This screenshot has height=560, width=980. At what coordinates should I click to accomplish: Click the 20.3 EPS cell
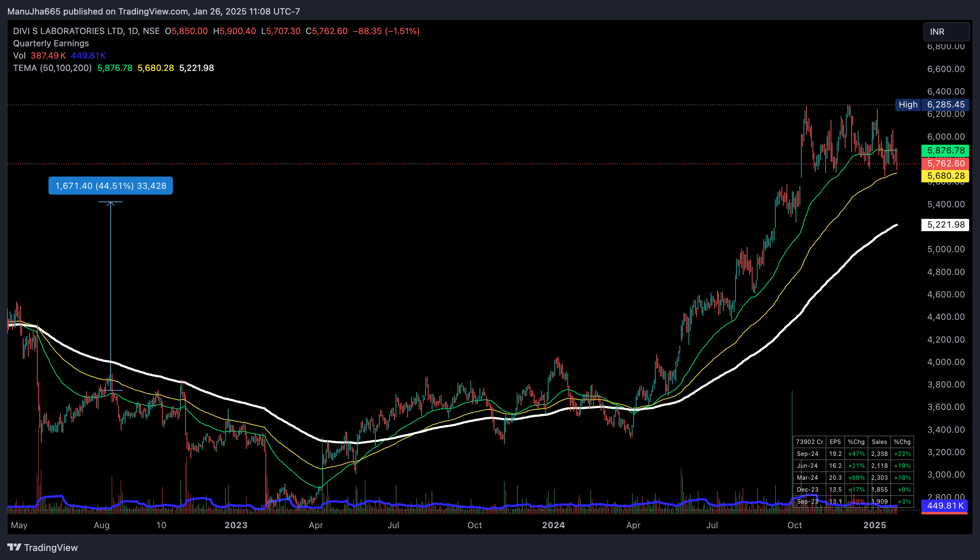click(x=835, y=478)
